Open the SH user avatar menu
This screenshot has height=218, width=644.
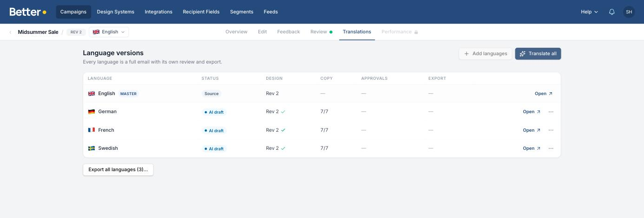point(629,12)
